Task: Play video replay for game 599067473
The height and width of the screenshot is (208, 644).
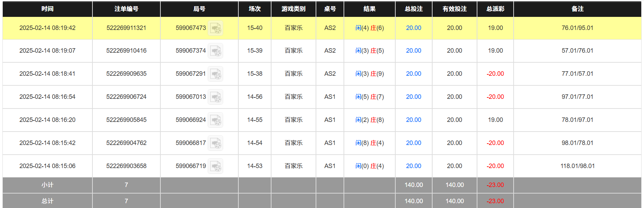Action: tap(216, 28)
